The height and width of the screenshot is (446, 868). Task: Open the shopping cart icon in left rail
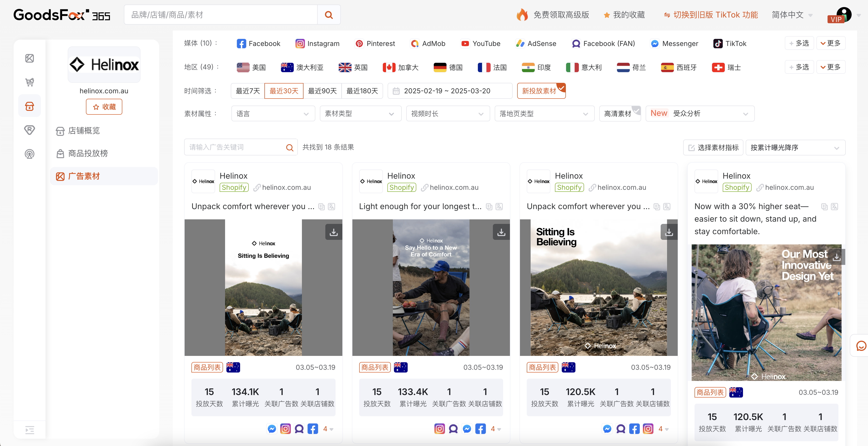coord(30,82)
